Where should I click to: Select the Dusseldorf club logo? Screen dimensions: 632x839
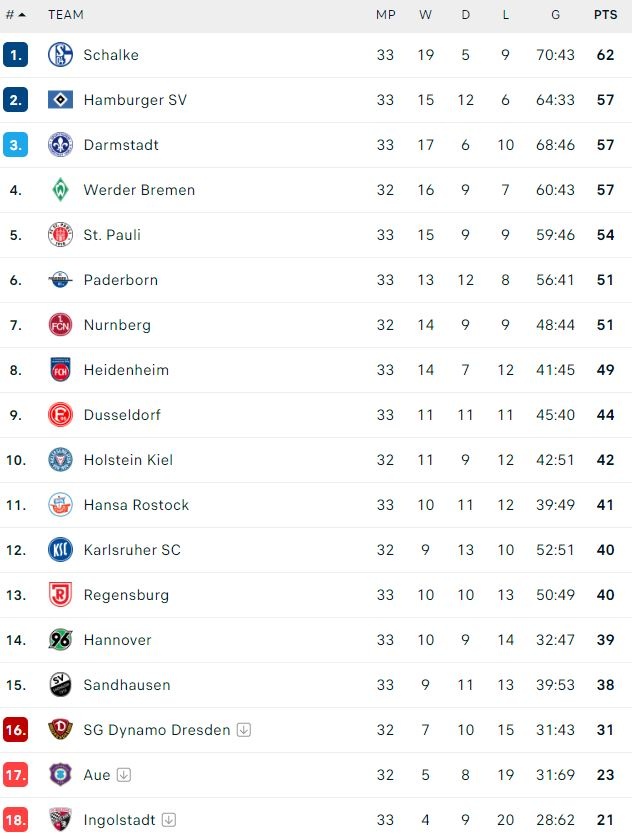point(60,415)
